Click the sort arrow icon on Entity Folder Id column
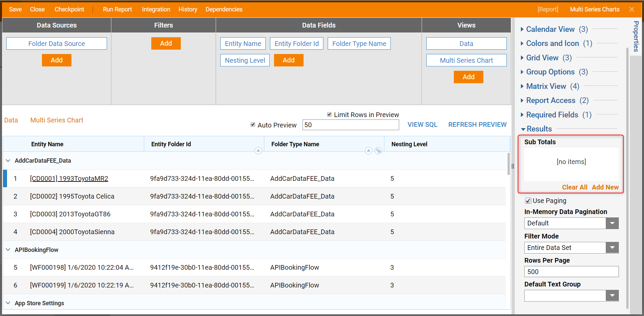Image resolution: width=644 pixels, height=316 pixels. pyautogui.click(x=258, y=151)
